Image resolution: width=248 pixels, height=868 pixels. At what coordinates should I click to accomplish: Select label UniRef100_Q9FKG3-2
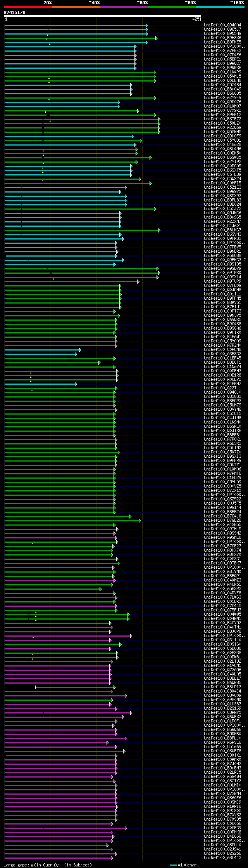coord(225,260)
